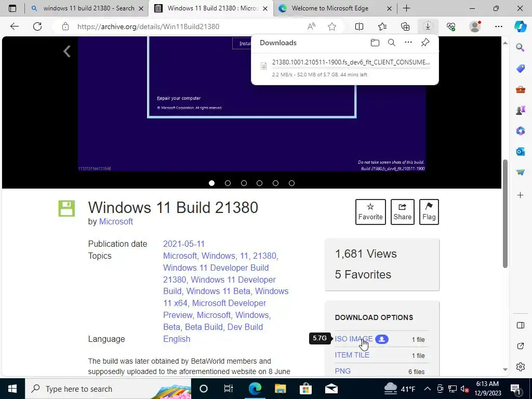
Task: Open Browser essentials heart icon
Action: click(450, 26)
